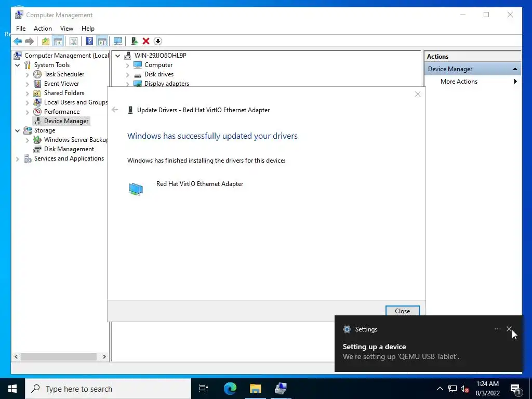532x399 pixels.
Task: Click the Red Hat VirtIO Ethernet Adapter name
Action: pos(199,184)
